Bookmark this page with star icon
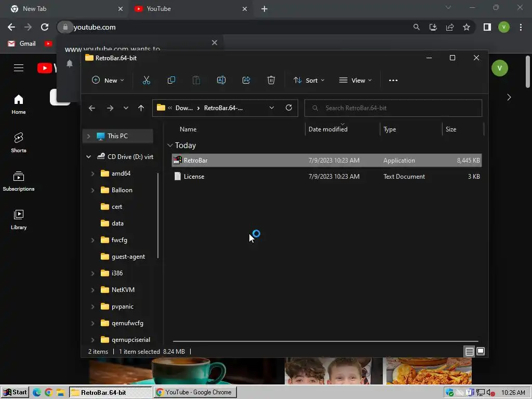The width and height of the screenshot is (532, 399). pos(467,27)
